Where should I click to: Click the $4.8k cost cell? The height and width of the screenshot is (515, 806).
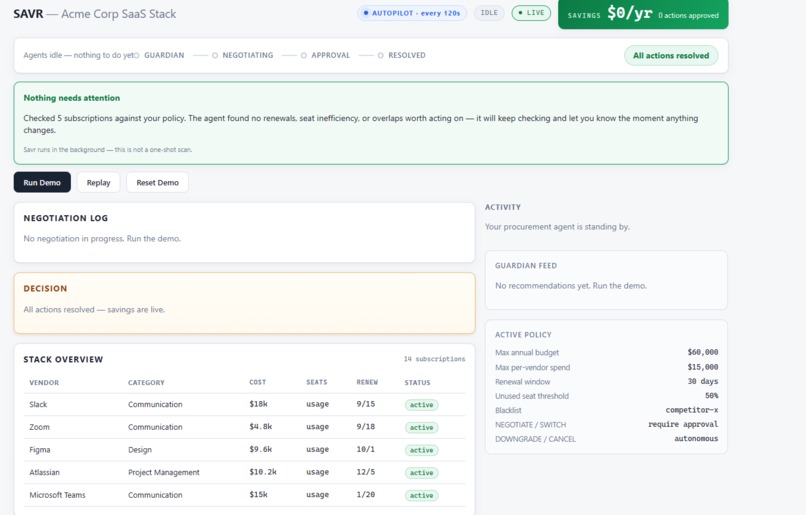point(261,427)
